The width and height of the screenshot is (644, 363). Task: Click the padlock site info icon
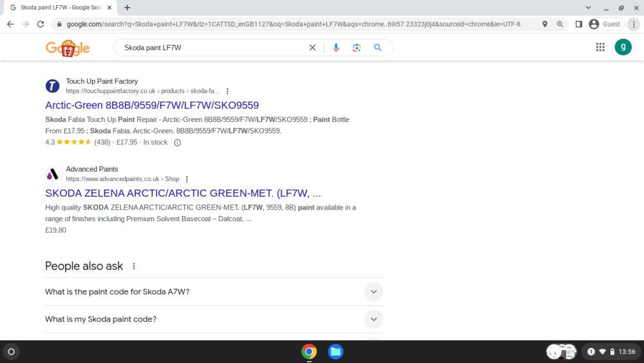pyautogui.click(x=59, y=25)
